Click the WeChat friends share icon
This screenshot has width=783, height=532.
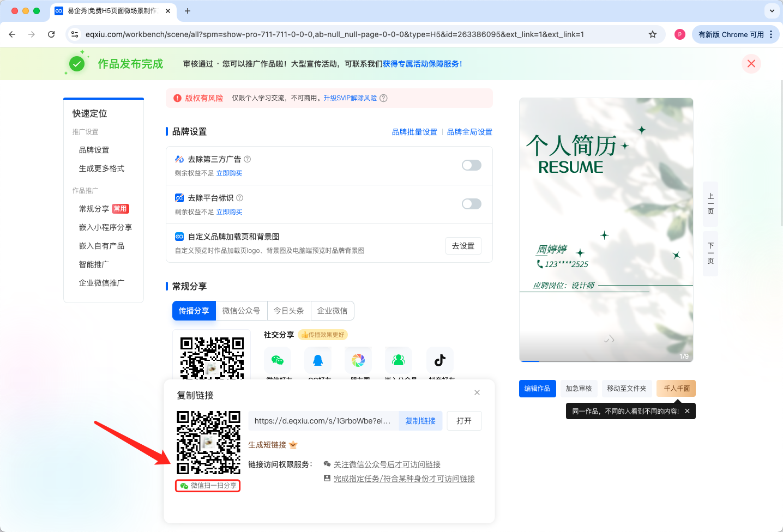[278, 360]
